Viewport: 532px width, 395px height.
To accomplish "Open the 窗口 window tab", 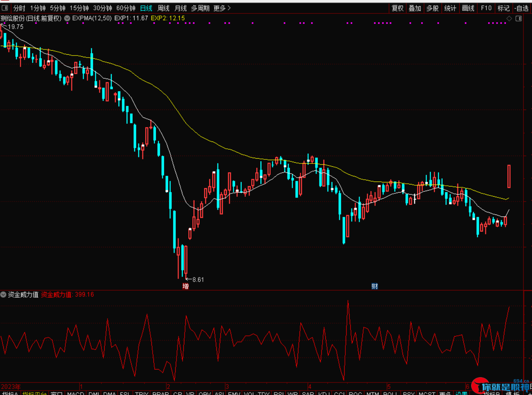I will tap(56, 393).
